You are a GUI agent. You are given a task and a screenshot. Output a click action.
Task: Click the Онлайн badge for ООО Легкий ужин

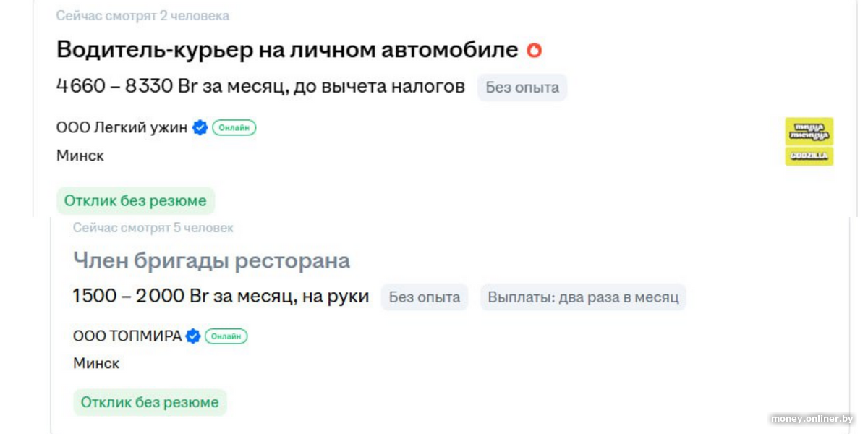tap(234, 128)
